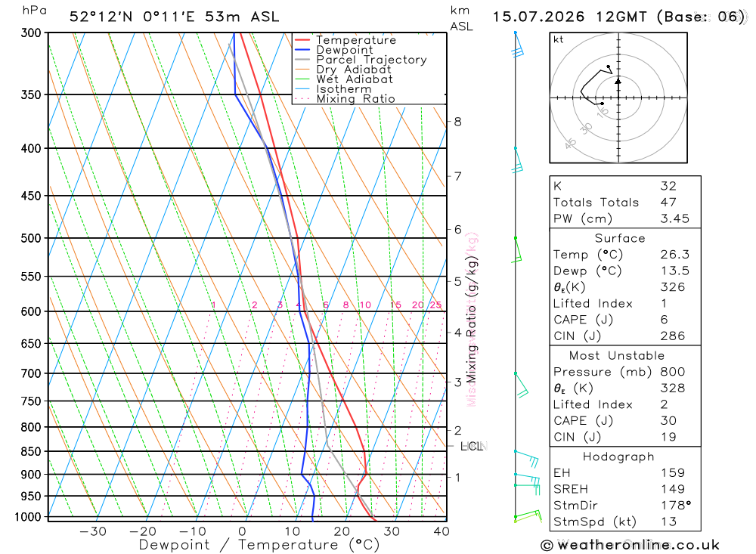Click the mixing ratio 10 label

point(365,305)
